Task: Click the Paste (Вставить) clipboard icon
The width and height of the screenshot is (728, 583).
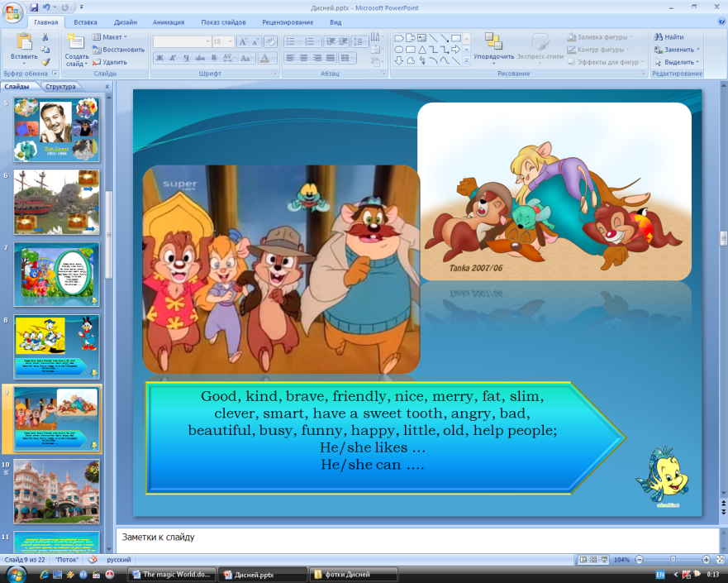Action: coord(24,41)
